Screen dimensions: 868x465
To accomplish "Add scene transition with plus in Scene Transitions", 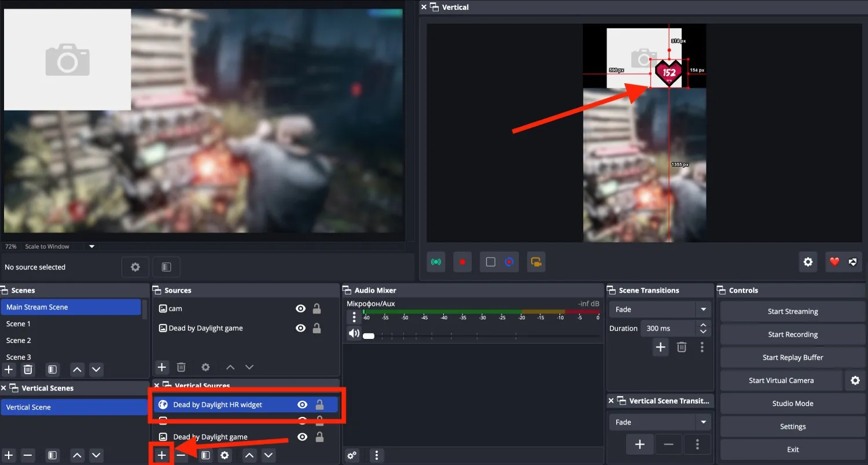I will (660, 347).
